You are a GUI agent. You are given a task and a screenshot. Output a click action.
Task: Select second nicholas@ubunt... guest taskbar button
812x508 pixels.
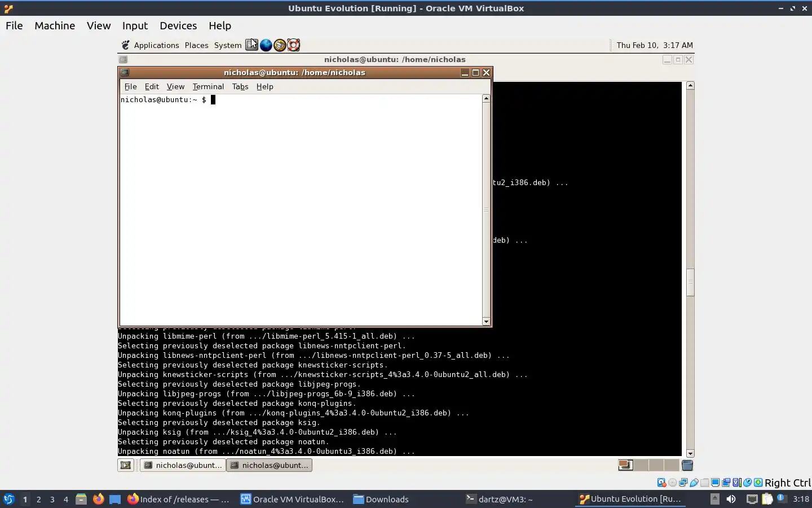click(269, 465)
